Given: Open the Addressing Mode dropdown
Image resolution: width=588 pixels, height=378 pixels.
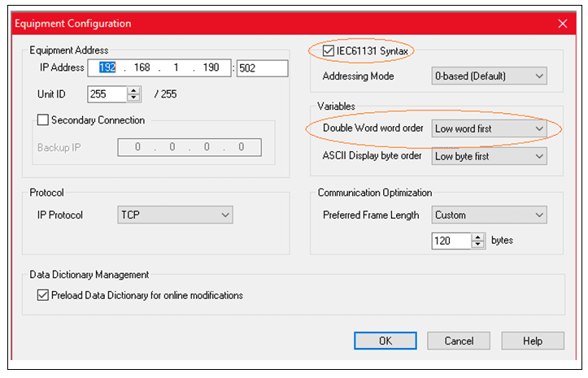Looking at the screenshot, I should (x=489, y=76).
